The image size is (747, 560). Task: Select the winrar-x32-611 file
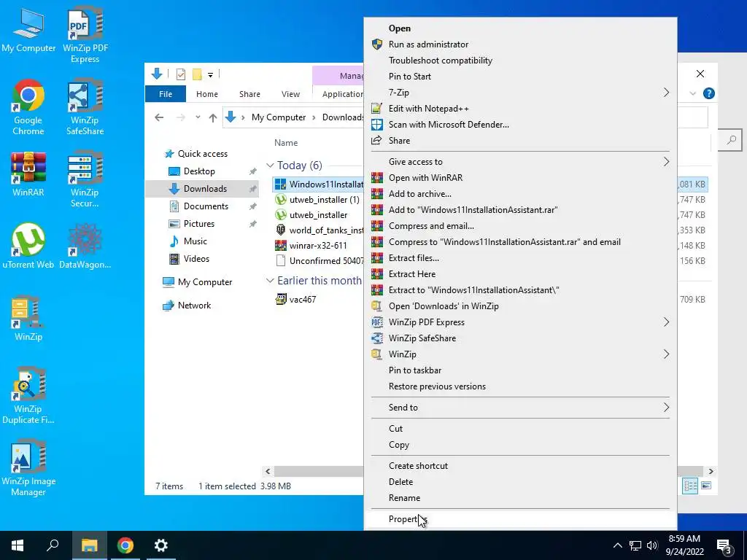318,246
